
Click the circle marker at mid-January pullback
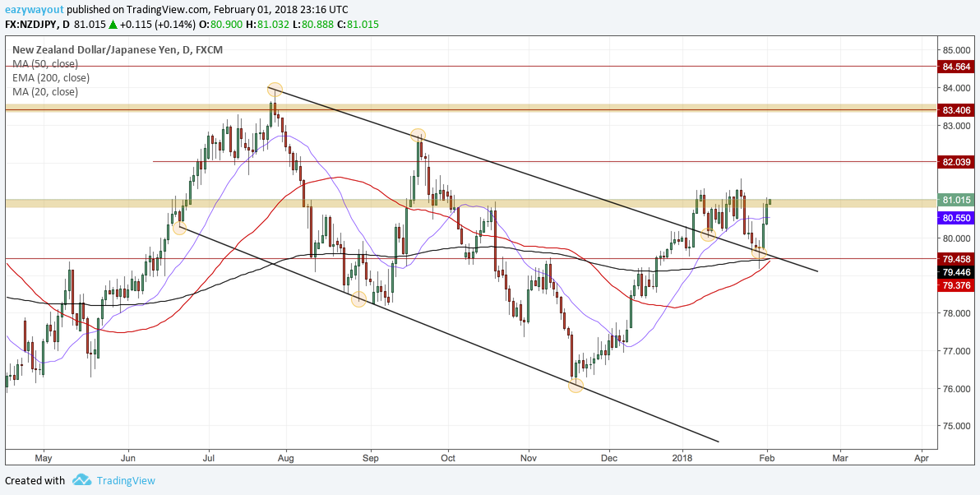(x=708, y=235)
